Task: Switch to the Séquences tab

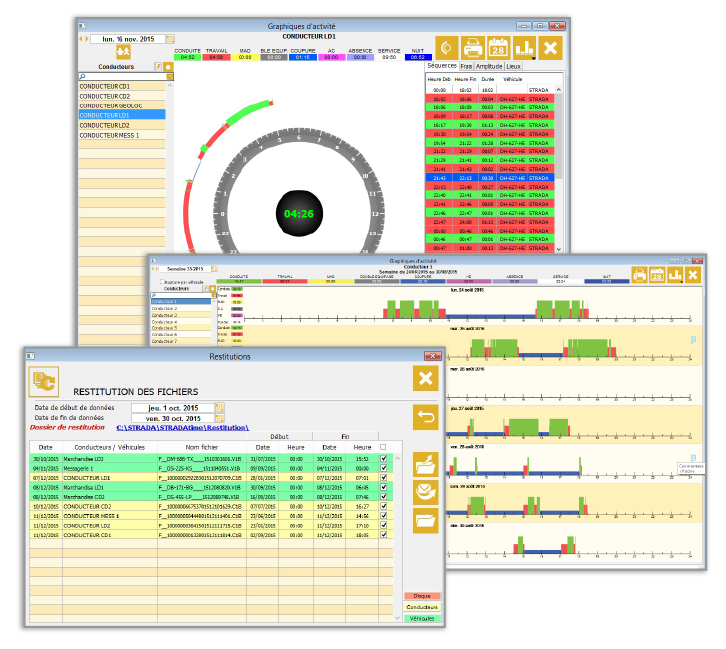Action: click(442, 66)
